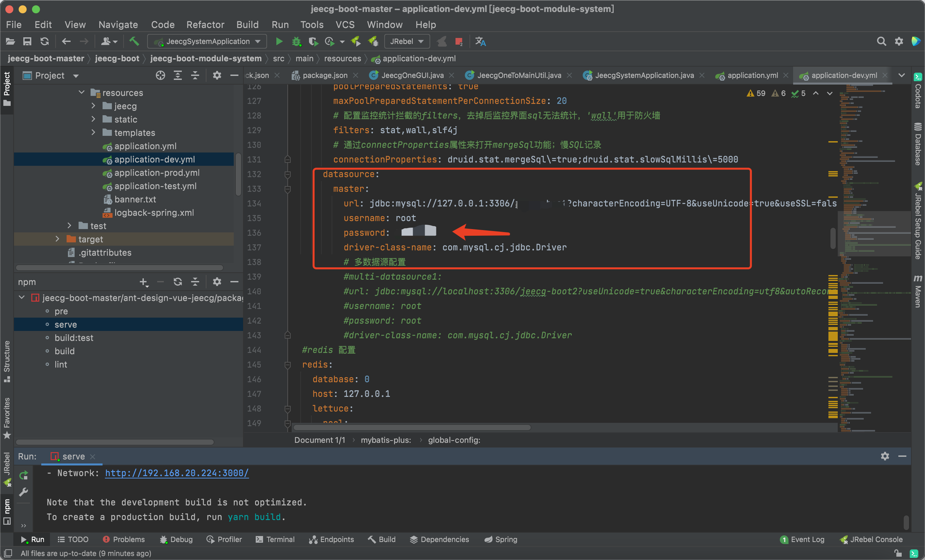
Task: Click the Debug bug icon in toolbar
Action: pyautogui.click(x=296, y=41)
